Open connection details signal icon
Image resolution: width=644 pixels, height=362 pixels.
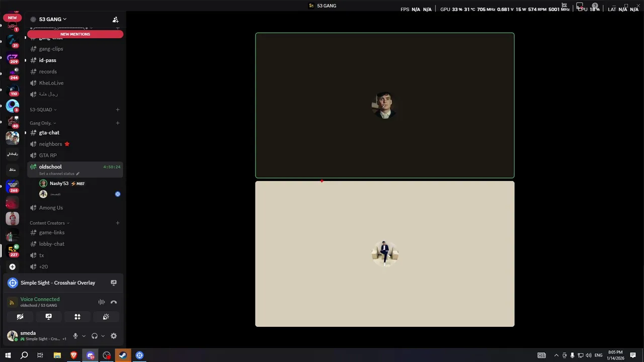click(x=13, y=302)
